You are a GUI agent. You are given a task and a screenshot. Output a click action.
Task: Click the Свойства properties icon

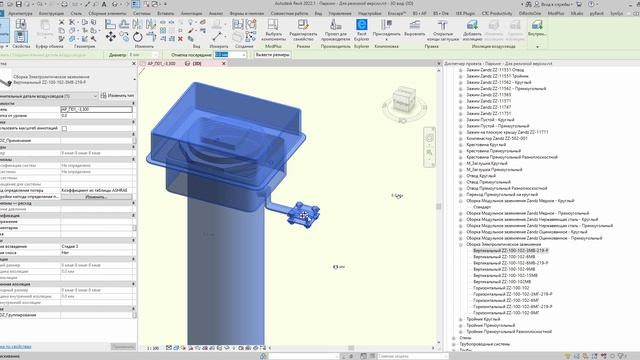pyautogui.click(x=20, y=36)
